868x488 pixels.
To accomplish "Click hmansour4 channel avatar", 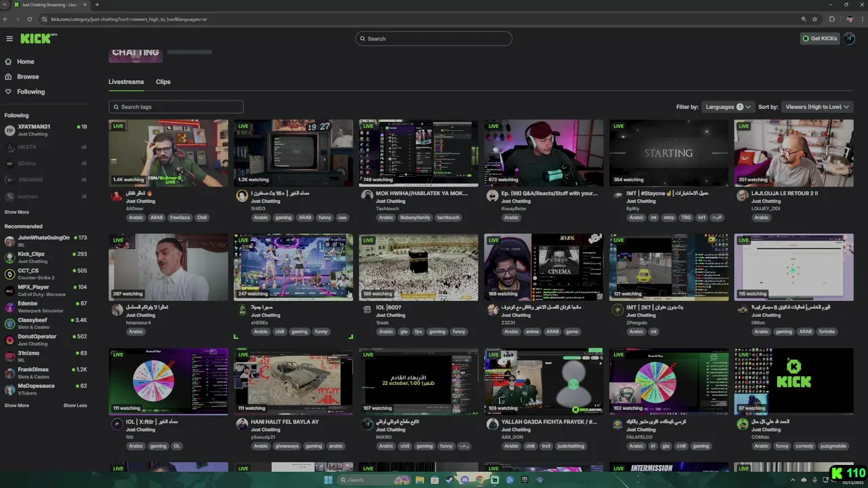I will (x=117, y=310).
